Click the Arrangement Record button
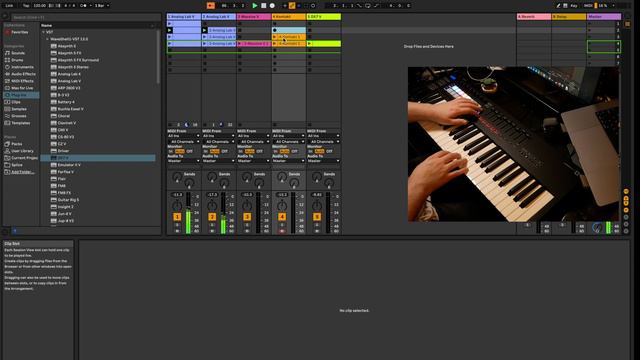The width and height of the screenshot is (640, 360). pyautogui.click(x=272, y=6)
